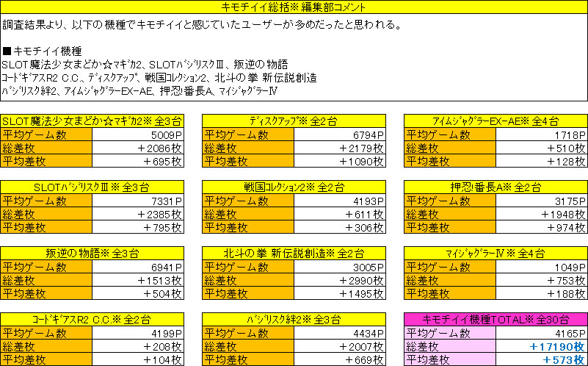Select the 北斗の拳 新伝説創造 header
The image size is (588, 366).
tap(294, 253)
